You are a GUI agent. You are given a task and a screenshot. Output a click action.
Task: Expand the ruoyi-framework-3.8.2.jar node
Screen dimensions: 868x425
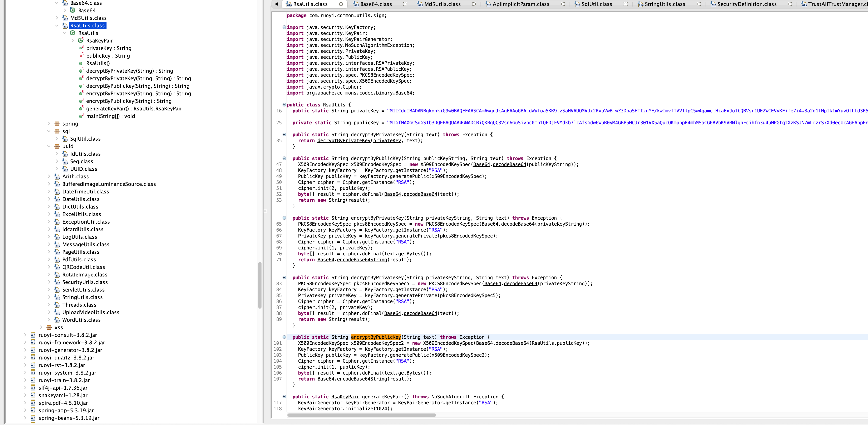pyautogui.click(x=25, y=343)
